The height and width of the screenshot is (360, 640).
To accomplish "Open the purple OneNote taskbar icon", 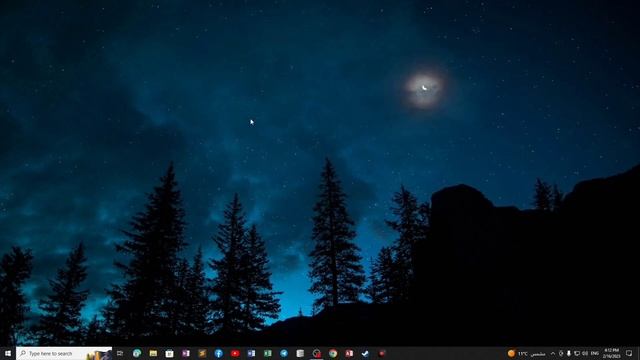I will 186,353.
